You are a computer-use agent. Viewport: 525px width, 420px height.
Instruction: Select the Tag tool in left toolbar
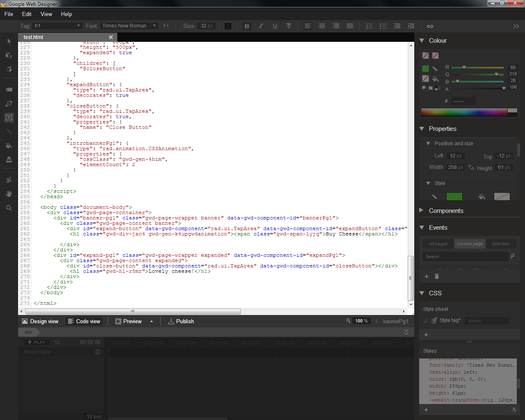9,89
